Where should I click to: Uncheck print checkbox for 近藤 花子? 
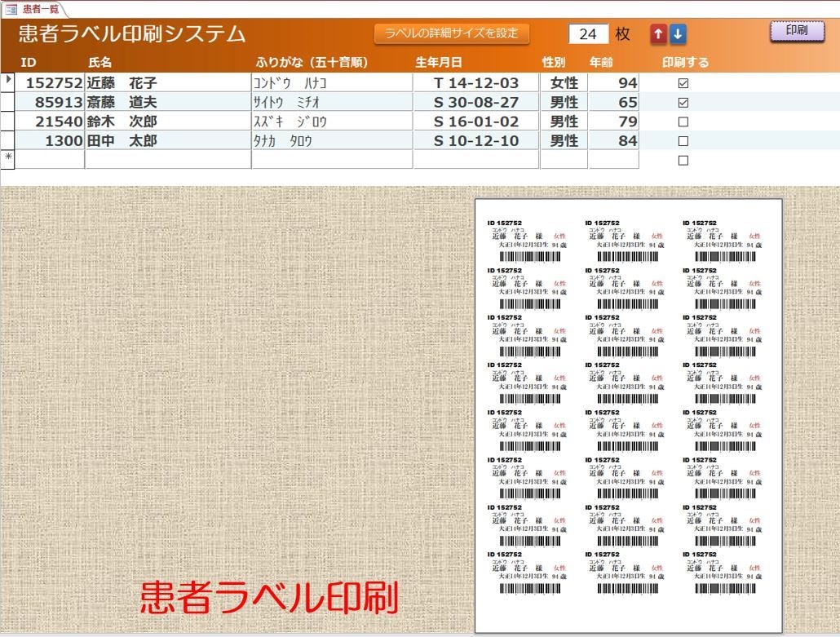[683, 83]
